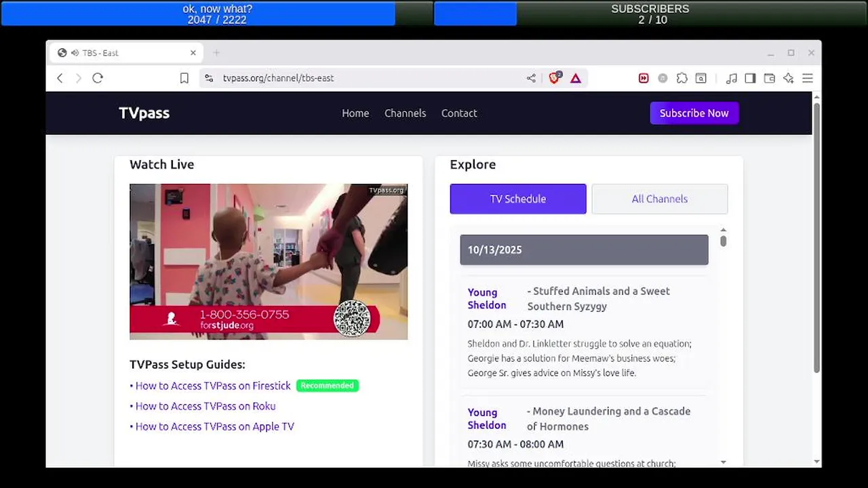Click the 'Money Laundering and a Cascade of Hormones' text

point(609,419)
